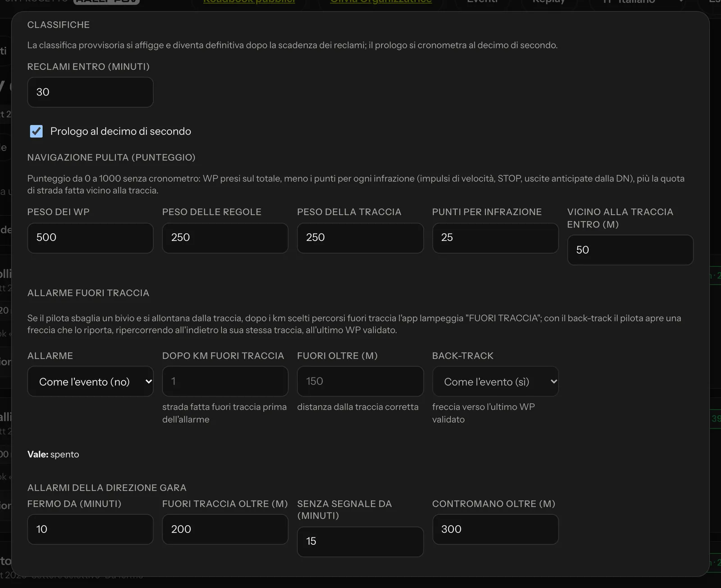Select the 'freccia verso l'ultimo WP validato' hint
Screen dimensions: 721x588
pyautogui.click(x=484, y=413)
